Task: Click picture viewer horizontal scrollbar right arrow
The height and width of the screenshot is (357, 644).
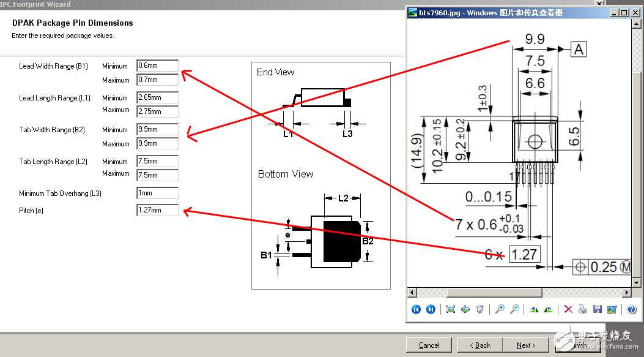Action: click(x=627, y=293)
